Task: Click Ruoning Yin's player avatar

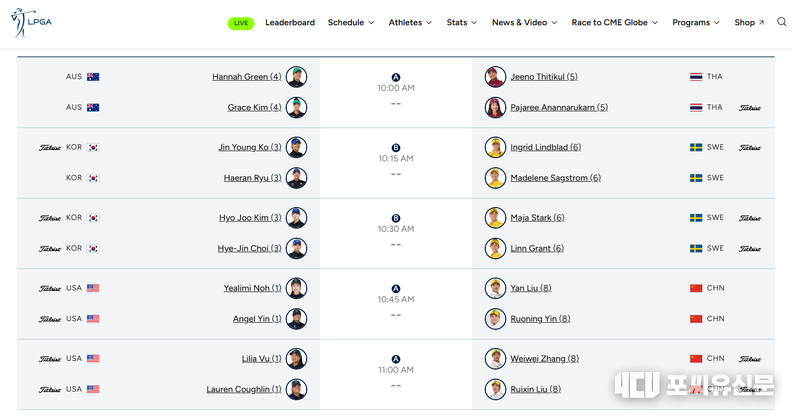Action: [x=495, y=319]
